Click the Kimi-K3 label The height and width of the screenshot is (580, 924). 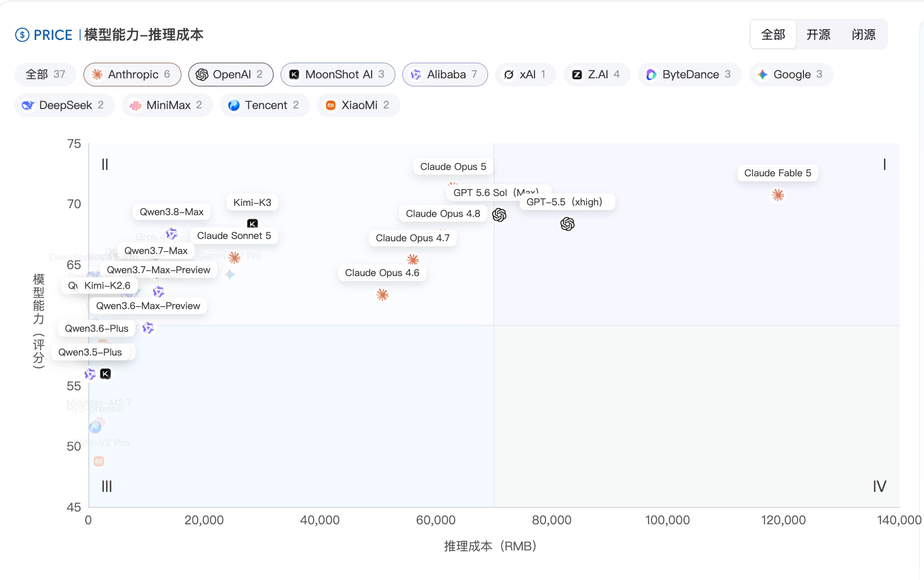252,202
